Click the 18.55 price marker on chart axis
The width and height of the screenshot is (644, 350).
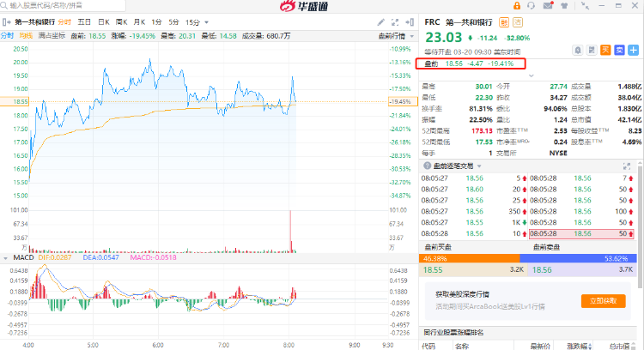click(15, 102)
